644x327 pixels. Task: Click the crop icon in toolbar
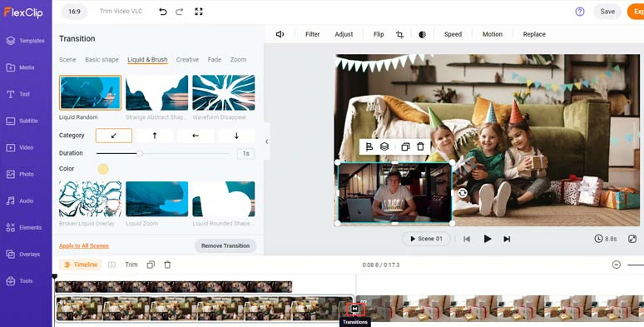click(x=399, y=34)
